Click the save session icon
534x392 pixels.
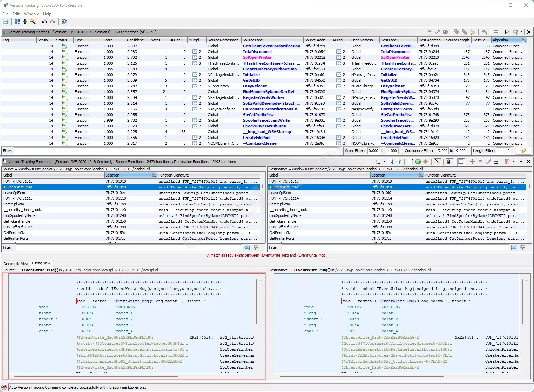coord(6,22)
